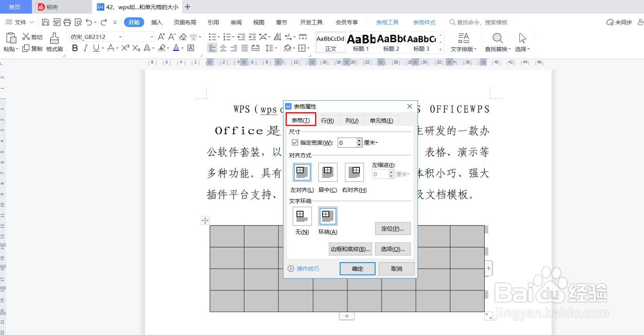Open Print Preview icon
This screenshot has width=644, height=335.
[x=78, y=22]
